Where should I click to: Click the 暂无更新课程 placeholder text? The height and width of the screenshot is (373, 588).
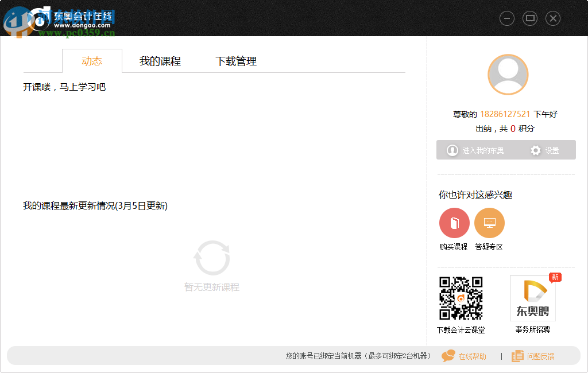pos(212,287)
